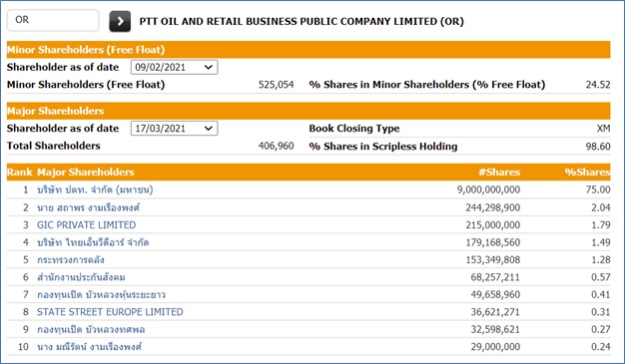Image resolution: width=625 pixels, height=364 pixels.
Task: Click the PTT OIL AND RETAIL BUSINESS company title
Action: (302, 22)
